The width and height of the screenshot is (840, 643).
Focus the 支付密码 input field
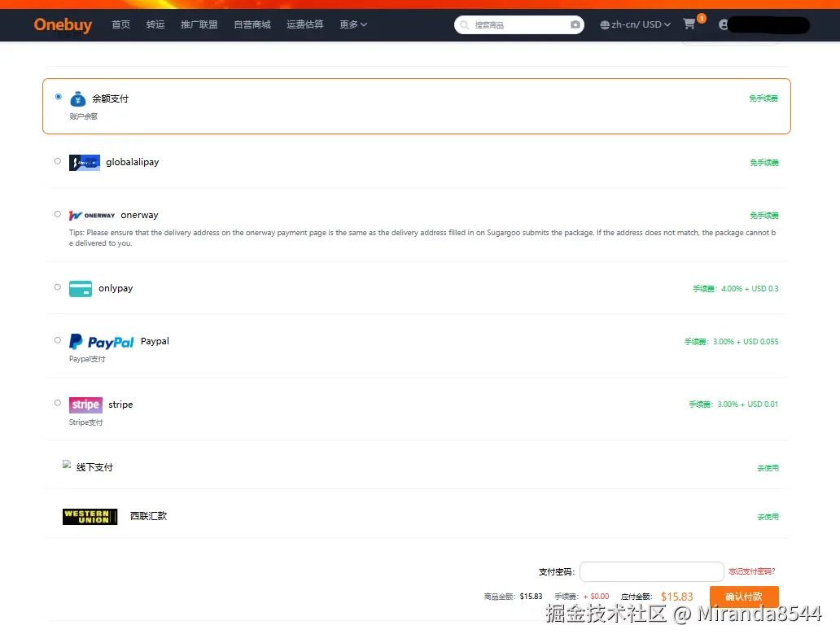[651, 571]
